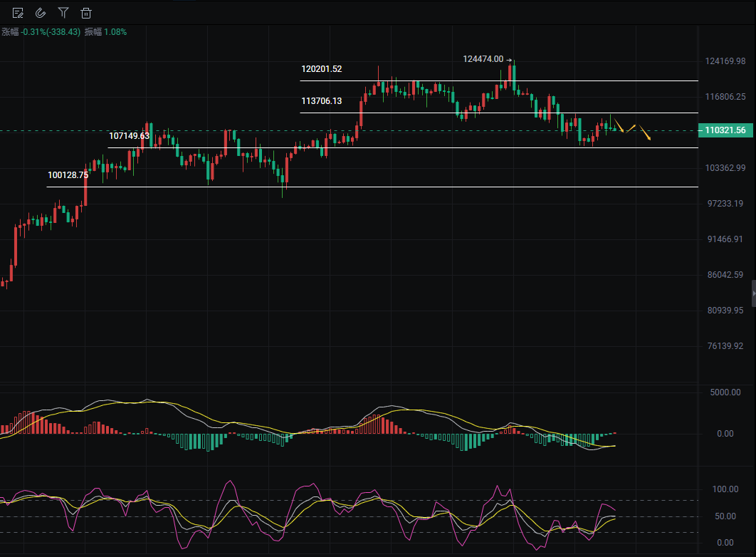The height and width of the screenshot is (557, 756).
Task: Toggle the magnet snap tool
Action: 41,13
